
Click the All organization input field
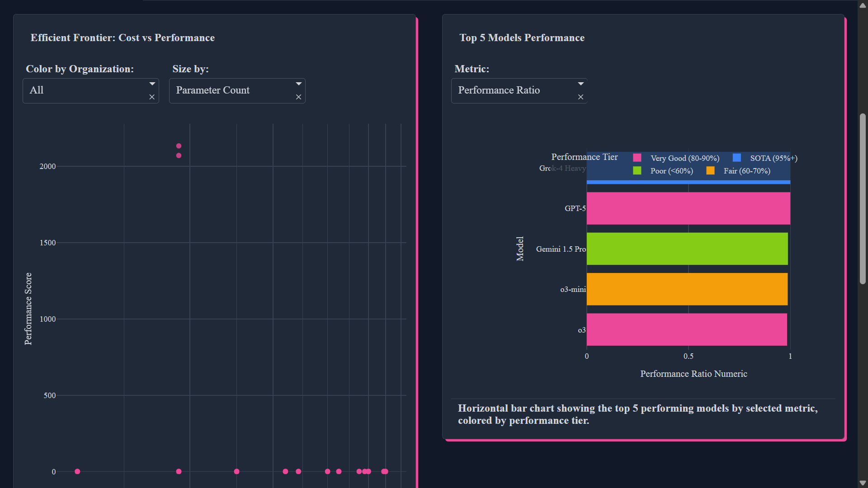pyautogui.click(x=84, y=90)
